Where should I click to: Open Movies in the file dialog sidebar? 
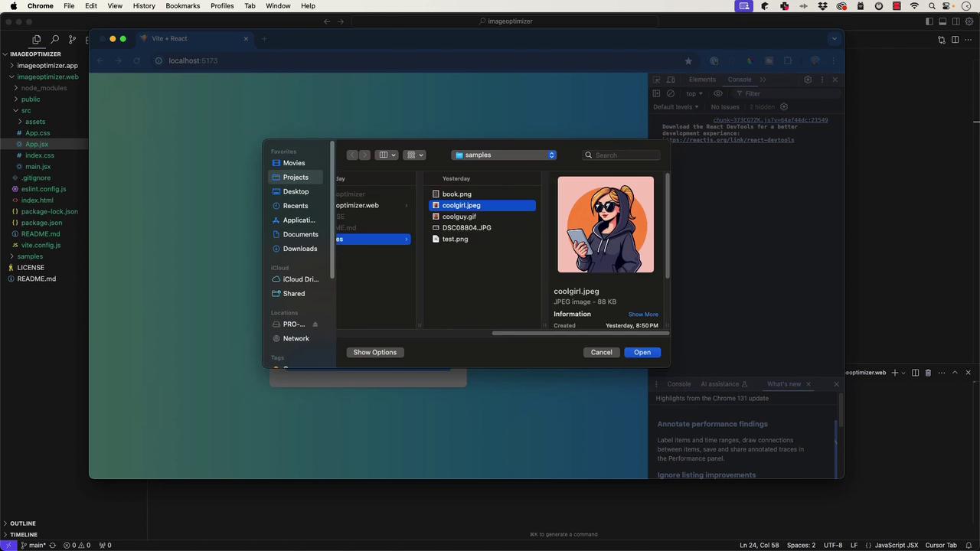pos(294,163)
